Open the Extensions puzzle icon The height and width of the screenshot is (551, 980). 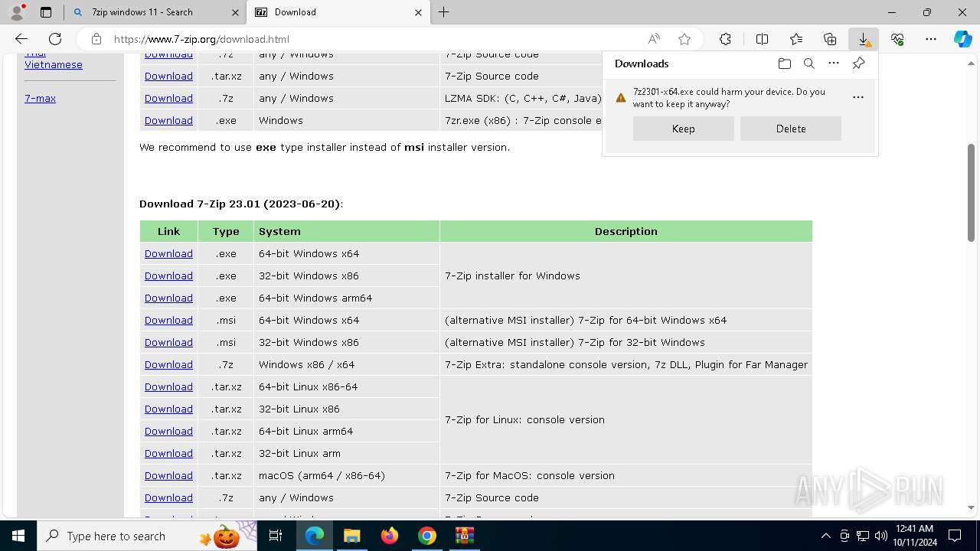coord(725,39)
